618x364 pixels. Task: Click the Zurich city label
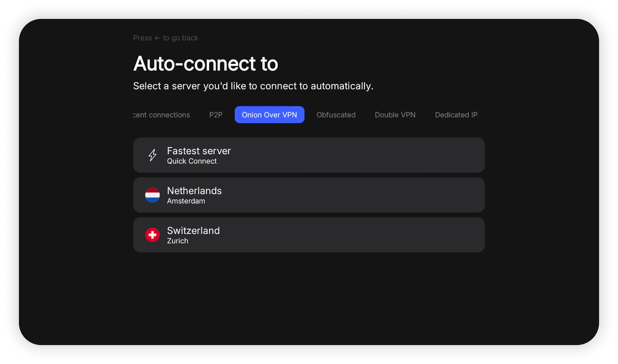tap(178, 241)
